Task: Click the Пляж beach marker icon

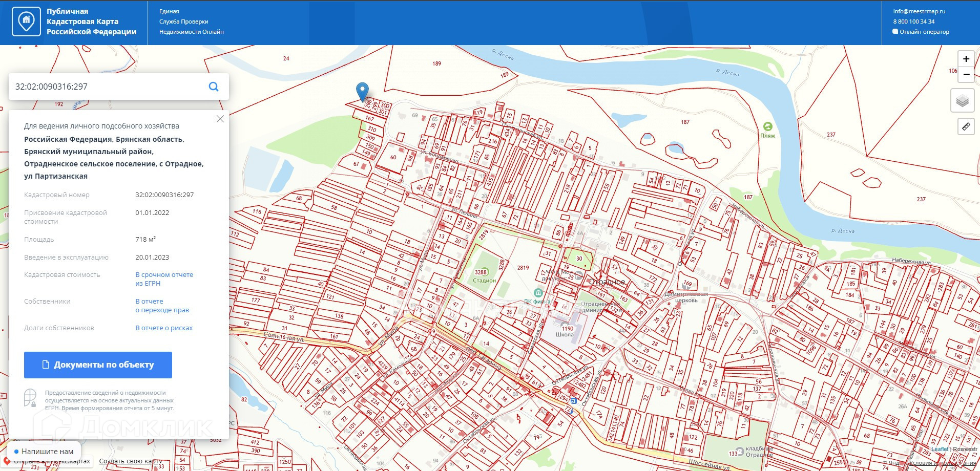Action: [767, 126]
